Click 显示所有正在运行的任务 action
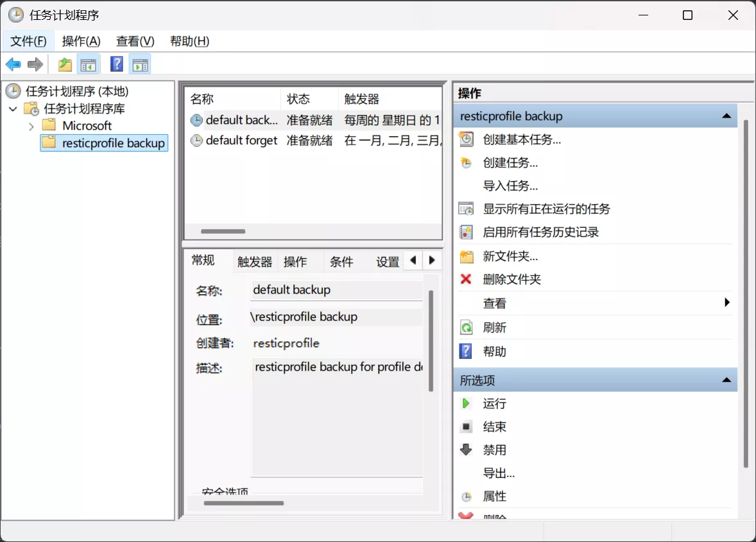 click(x=547, y=209)
